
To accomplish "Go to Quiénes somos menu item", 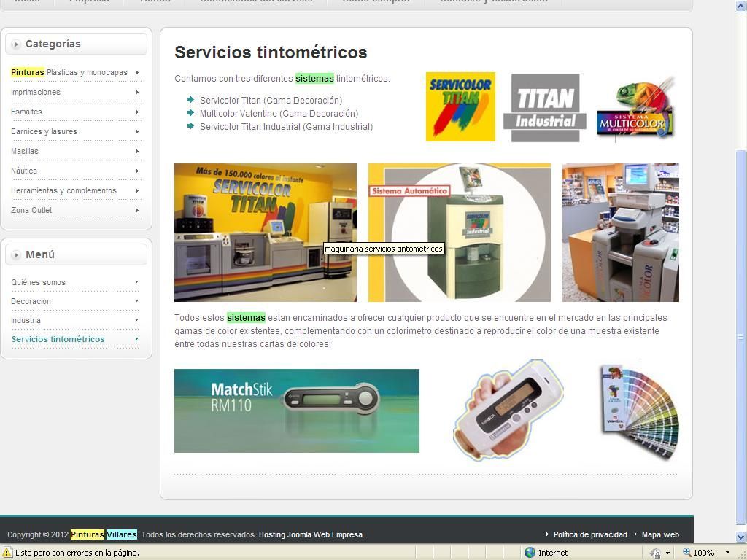I will (x=38, y=282).
